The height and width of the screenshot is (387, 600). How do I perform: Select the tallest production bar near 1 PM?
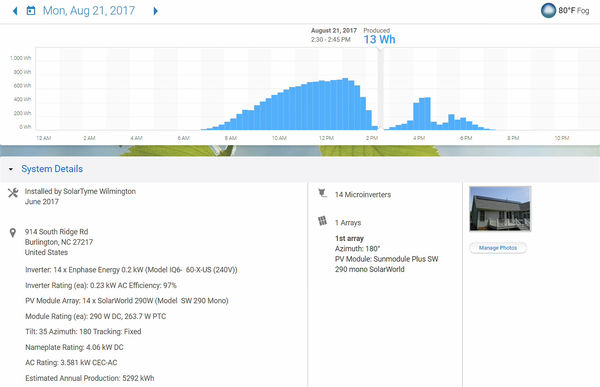345,104
